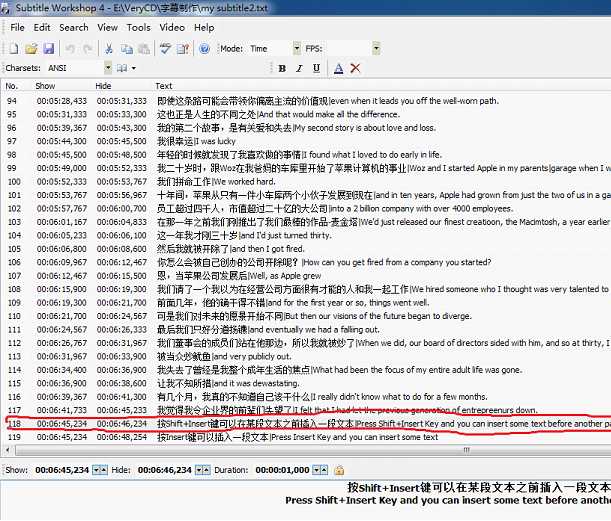The height and width of the screenshot is (521, 611).
Task: Open the FPS dropdown
Action: pyautogui.click(x=376, y=48)
